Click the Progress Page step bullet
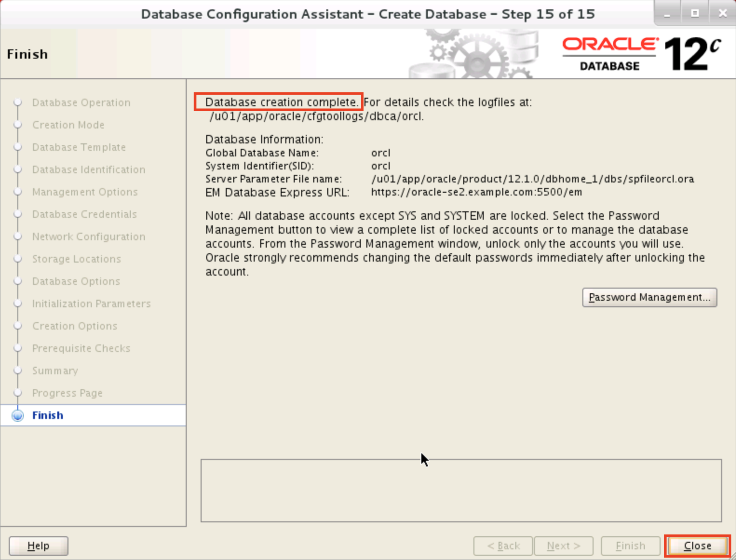Image resolution: width=736 pixels, height=560 pixels. point(18,393)
